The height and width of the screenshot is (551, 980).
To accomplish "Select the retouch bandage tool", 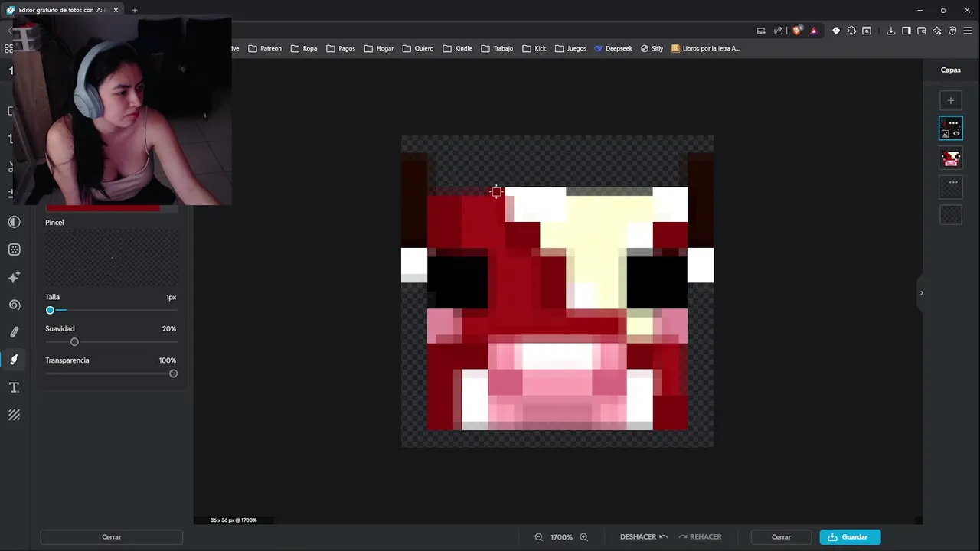I will 14,332.
